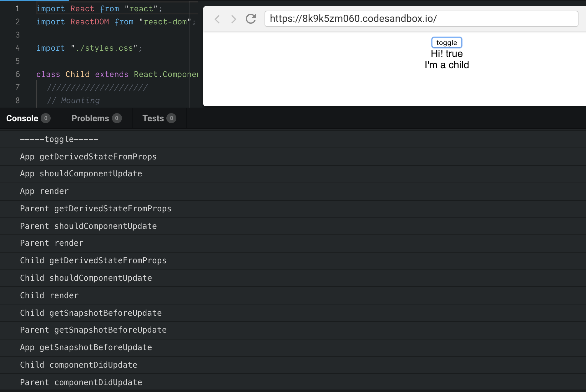This screenshot has width=586, height=392.
Task: Click the 'import ./styles.css' statement
Action: tap(89, 48)
